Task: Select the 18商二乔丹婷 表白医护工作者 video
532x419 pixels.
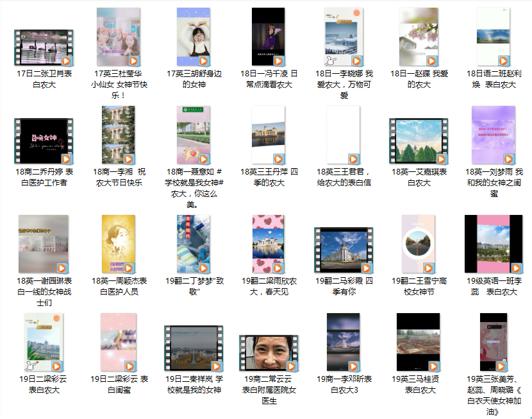Action: coord(44,141)
